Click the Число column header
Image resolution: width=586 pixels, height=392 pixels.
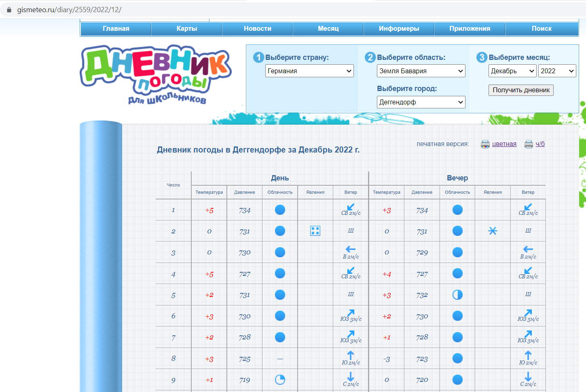173,185
